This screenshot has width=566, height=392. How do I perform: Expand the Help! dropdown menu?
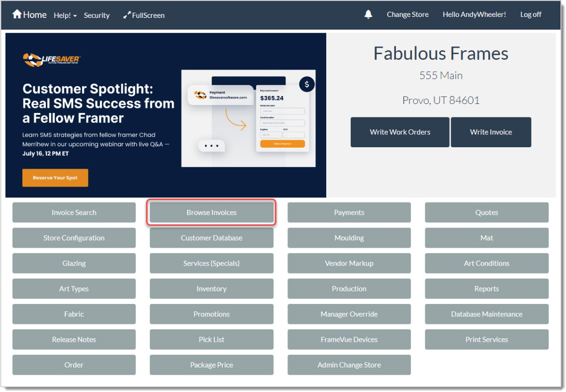click(x=65, y=15)
